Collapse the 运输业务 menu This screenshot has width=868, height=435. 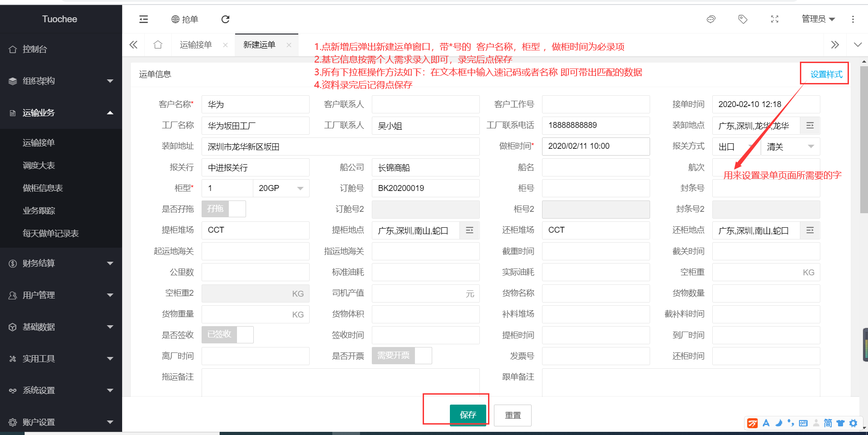[61, 112]
